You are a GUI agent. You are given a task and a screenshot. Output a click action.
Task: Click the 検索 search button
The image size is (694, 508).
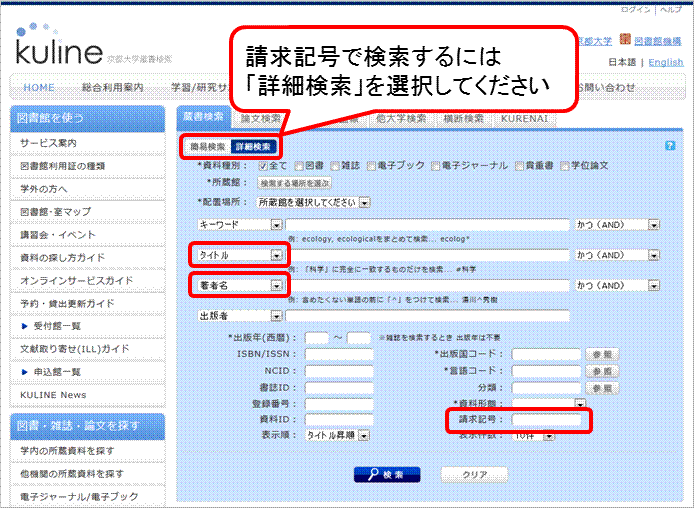point(387,474)
